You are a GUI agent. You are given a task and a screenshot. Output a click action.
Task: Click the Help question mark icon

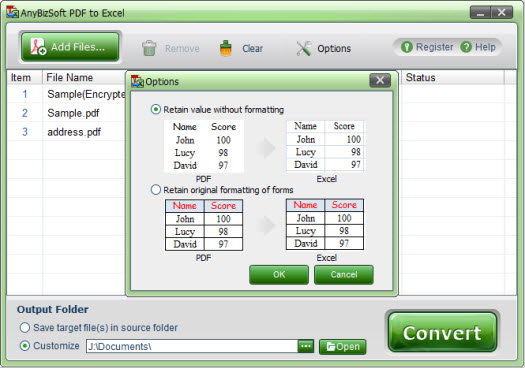point(466,47)
